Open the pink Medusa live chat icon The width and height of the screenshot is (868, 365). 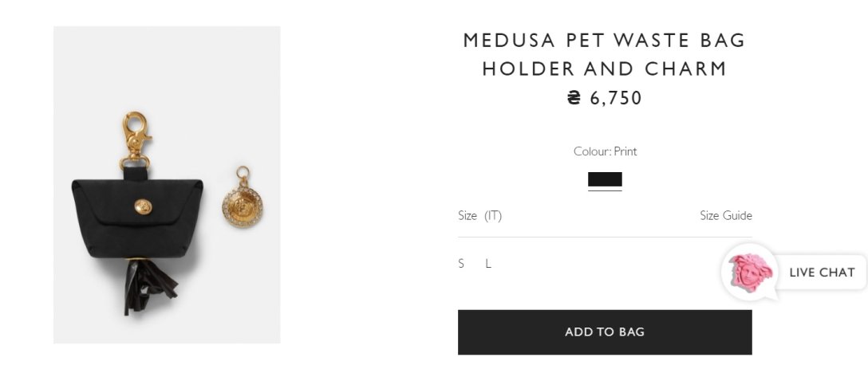pyautogui.click(x=751, y=272)
